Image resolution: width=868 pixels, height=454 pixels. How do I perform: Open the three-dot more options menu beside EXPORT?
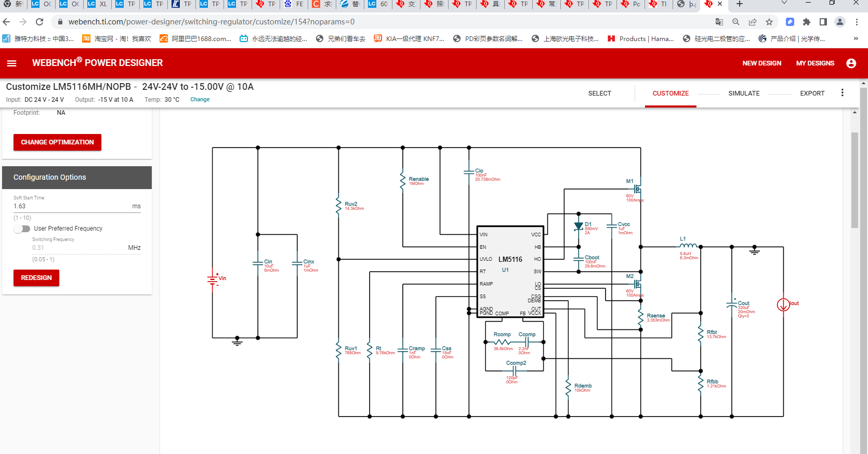(x=843, y=93)
